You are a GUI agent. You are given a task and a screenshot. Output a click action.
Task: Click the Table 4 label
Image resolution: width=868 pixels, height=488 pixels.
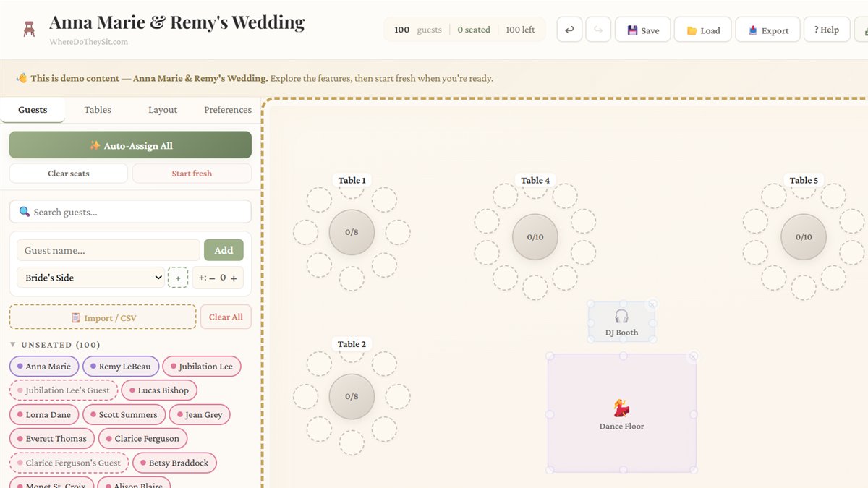[x=535, y=181]
